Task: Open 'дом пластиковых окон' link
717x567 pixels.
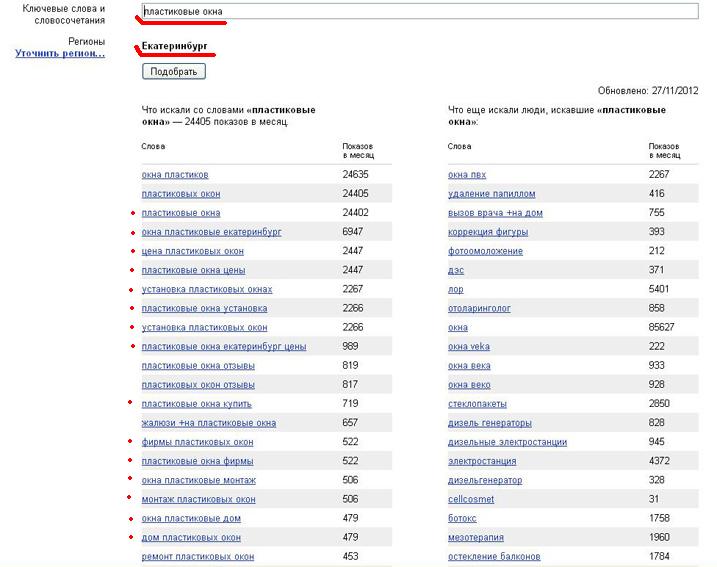Action: coord(191,538)
